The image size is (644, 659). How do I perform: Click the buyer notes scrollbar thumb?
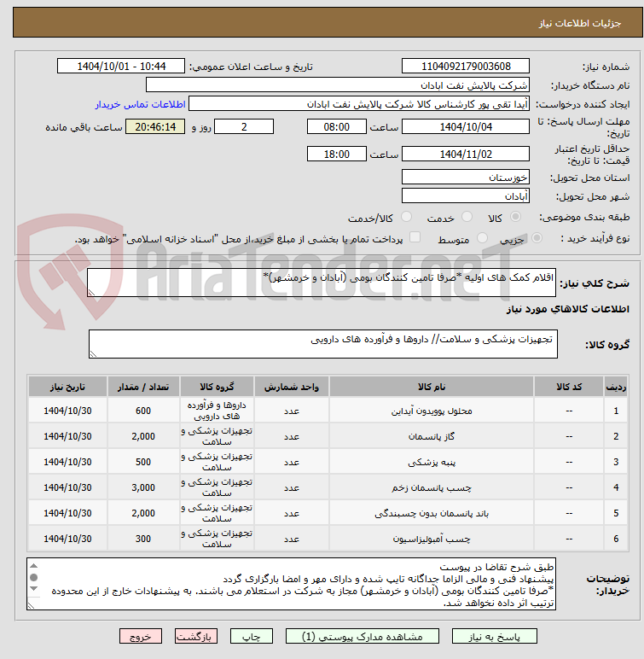34,577
